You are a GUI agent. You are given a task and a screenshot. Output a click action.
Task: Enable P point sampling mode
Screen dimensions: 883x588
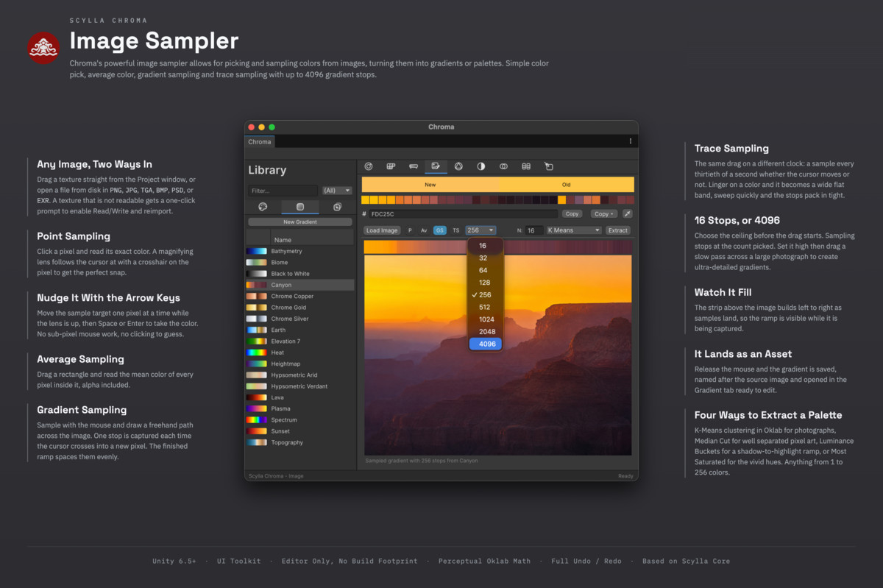(410, 230)
